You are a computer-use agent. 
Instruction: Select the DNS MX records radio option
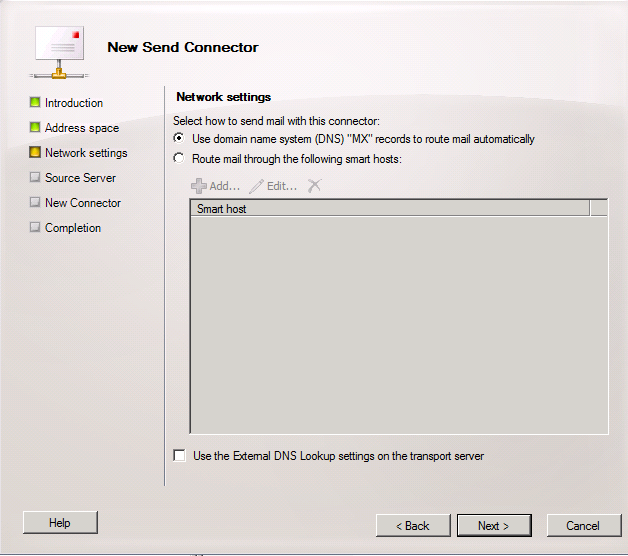click(x=179, y=138)
